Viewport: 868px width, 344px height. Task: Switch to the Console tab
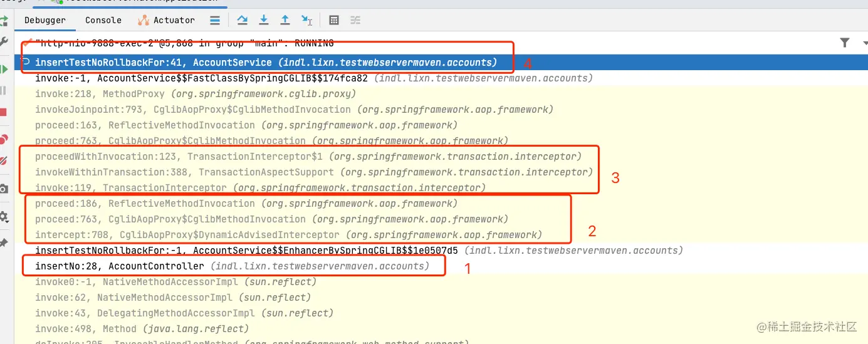pyautogui.click(x=103, y=20)
